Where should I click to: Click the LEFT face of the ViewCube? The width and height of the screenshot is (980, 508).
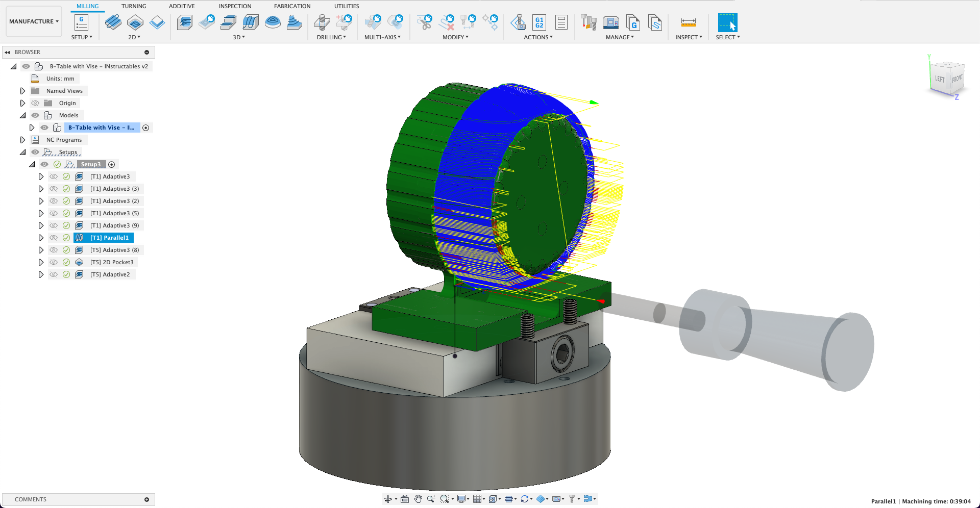tap(940, 79)
